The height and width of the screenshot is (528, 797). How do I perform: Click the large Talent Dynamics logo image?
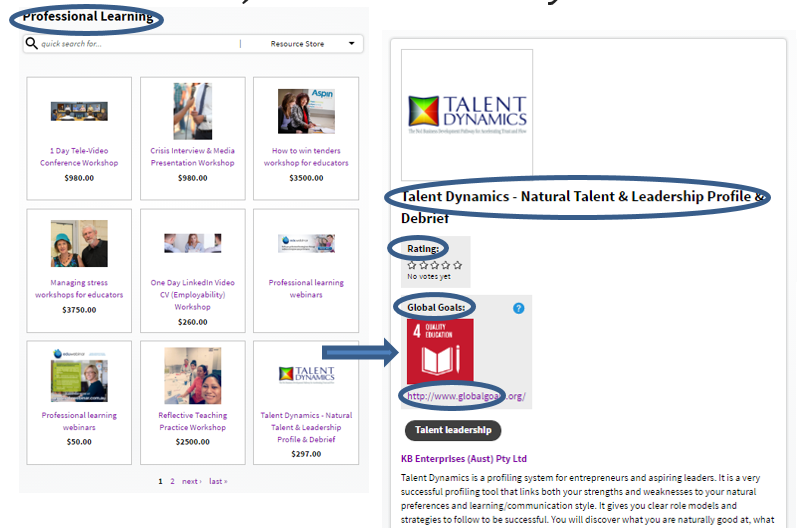pos(467,114)
